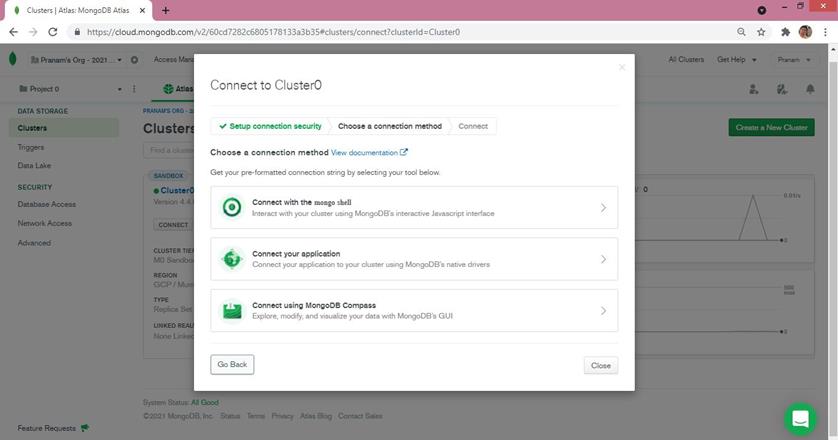Image resolution: width=838 pixels, height=440 pixels.
Task: Select the Setup connection security step
Action: (x=270, y=126)
